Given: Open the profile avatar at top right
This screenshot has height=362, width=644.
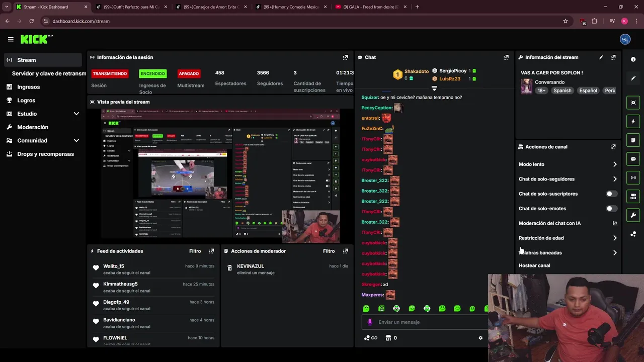Looking at the screenshot, I should tap(625, 39).
